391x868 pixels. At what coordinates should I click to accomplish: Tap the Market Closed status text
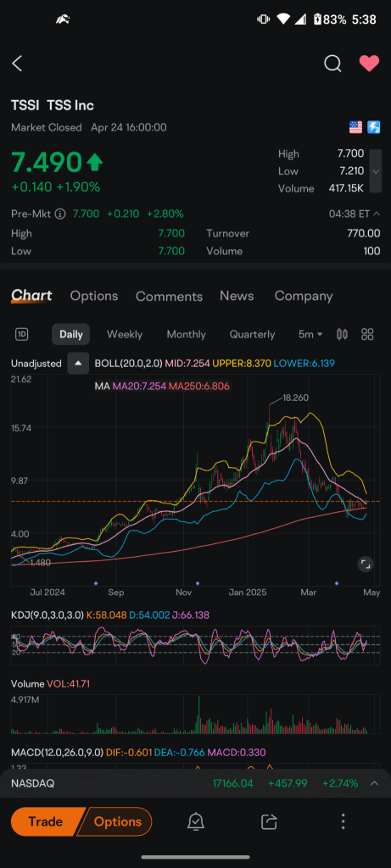[47, 127]
